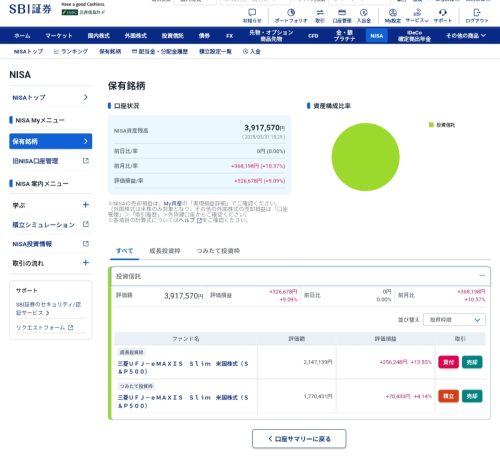500x468 pixels.
Task: Click 口座サマリーに戻る button
Action: tap(299, 439)
